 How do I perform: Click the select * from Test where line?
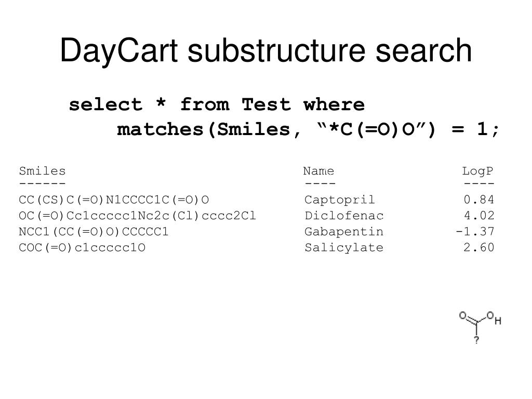pyautogui.click(x=217, y=104)
